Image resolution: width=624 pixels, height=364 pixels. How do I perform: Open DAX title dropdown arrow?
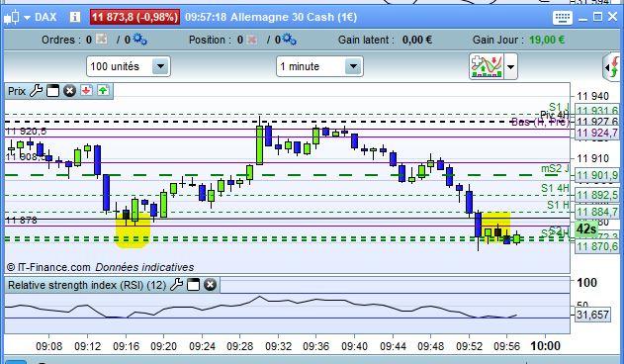click(x=27, y=18)
